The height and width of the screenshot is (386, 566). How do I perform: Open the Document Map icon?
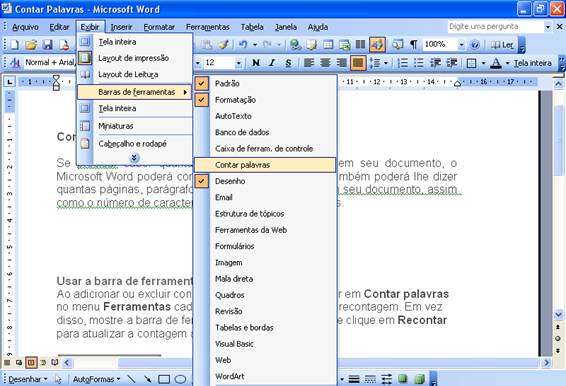(397, 45)
